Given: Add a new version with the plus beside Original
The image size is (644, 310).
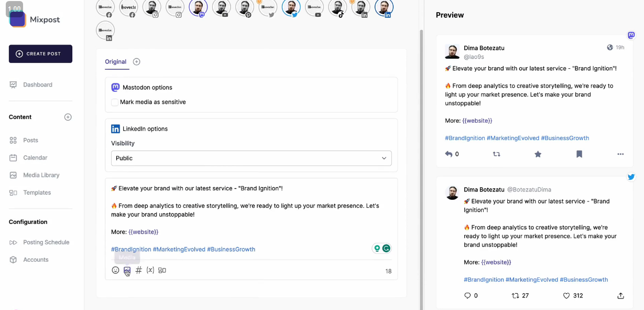Looking at the screenshot, I should pos(137,62).
